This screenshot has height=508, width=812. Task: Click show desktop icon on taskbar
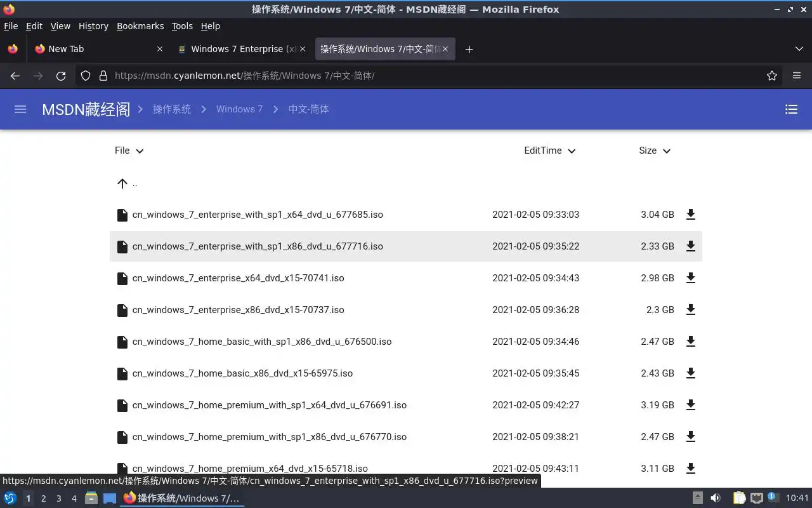click(x=110, y=498)
